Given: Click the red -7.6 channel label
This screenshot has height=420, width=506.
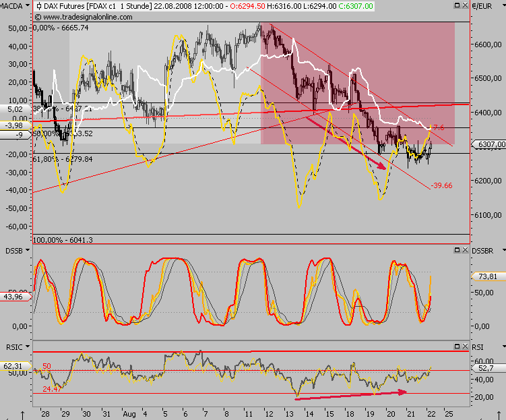Looking at the screenshot, I should point(438,127).
